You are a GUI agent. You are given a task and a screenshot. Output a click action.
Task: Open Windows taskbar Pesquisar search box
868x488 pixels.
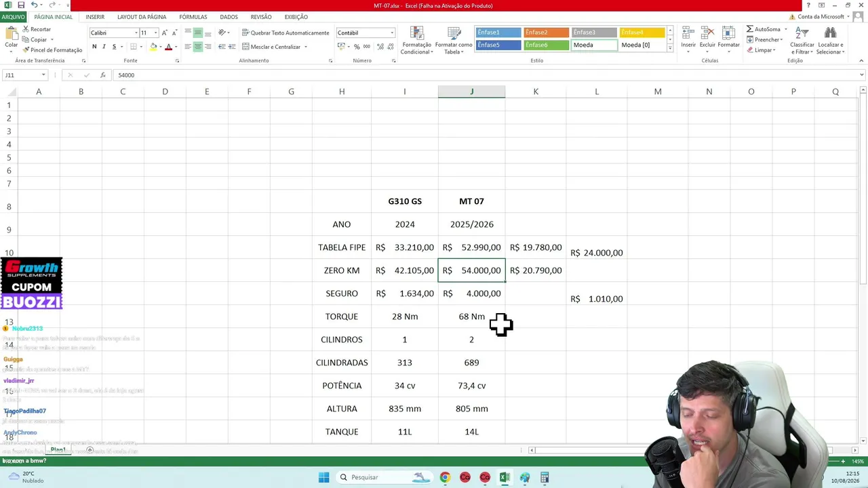[384, 477]
